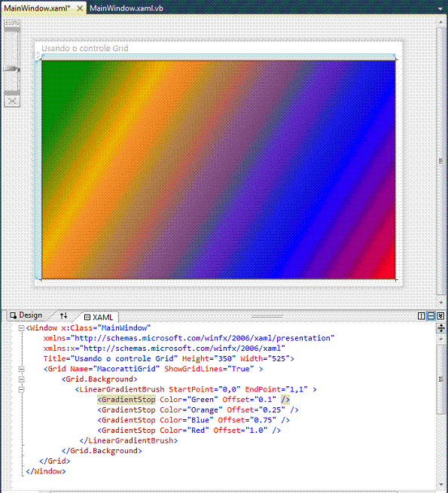Open the active documents dropdown arrow
Screen dimensions: 448x493
(x=440, y=9)
